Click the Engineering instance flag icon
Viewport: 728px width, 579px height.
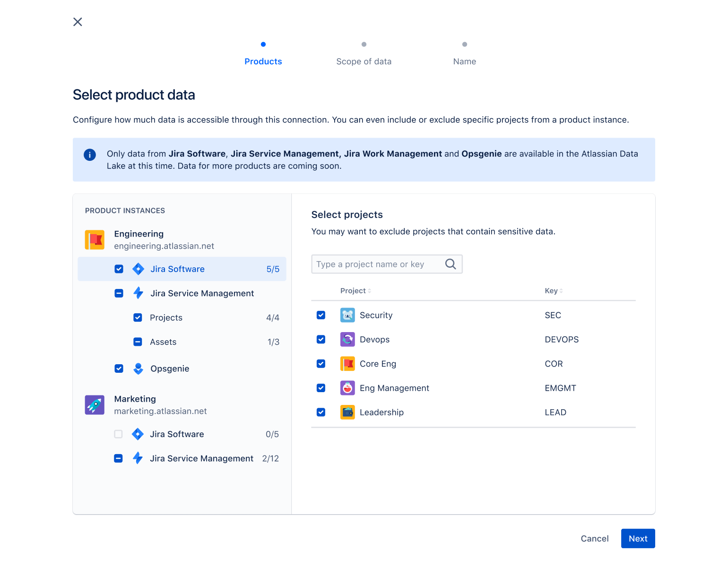(x=95, y=240)
